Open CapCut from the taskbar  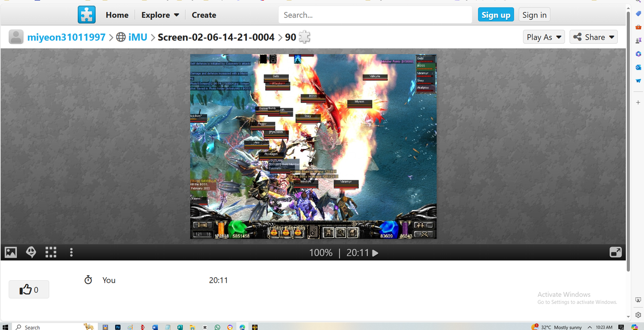(x=205, y=327)
